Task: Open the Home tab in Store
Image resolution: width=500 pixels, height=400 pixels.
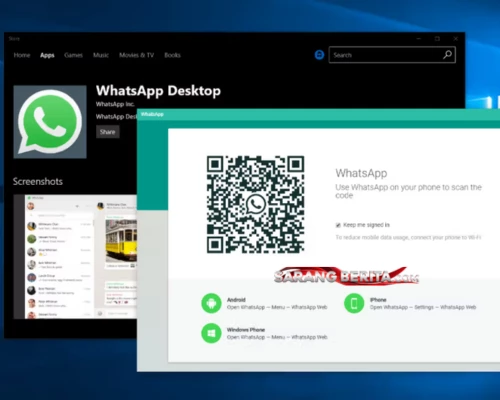Action: pyautogui.click(x=22, y=55)
